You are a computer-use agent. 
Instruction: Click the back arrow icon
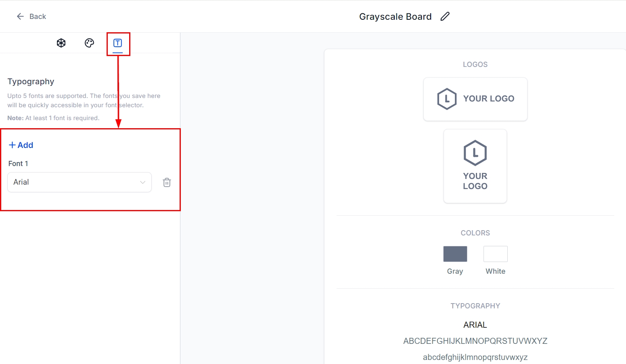pos(20,17)
